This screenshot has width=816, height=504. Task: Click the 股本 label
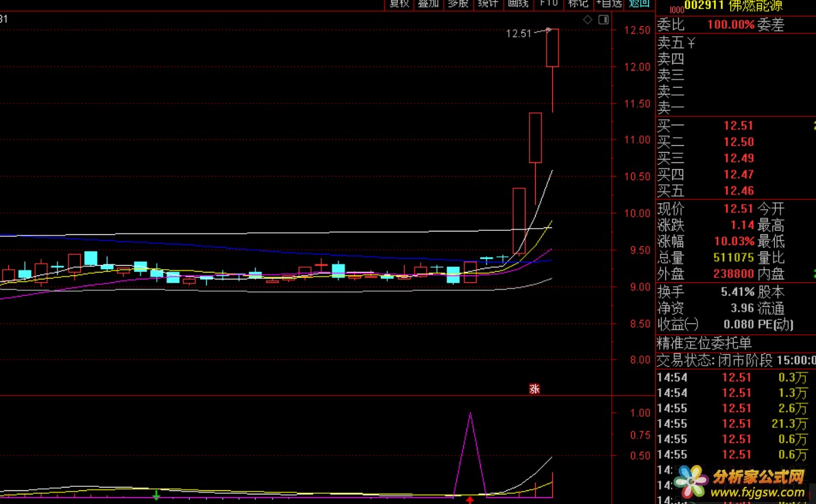(771, 292)
